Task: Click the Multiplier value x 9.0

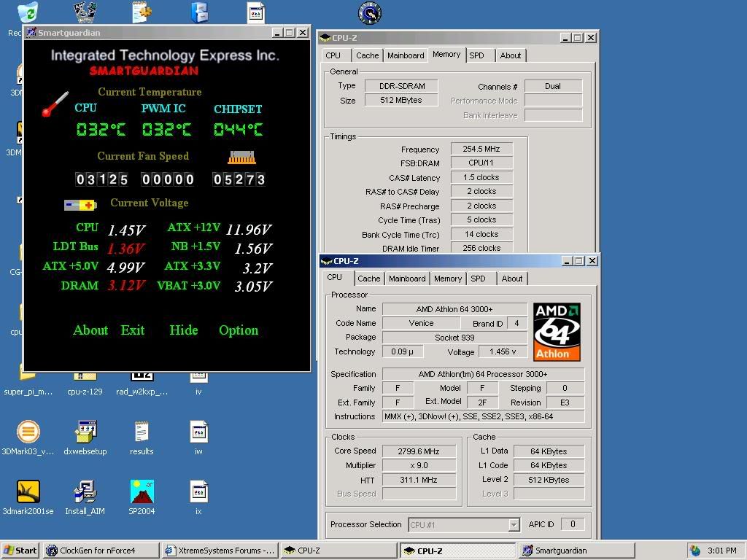Action: pos(419,465)
